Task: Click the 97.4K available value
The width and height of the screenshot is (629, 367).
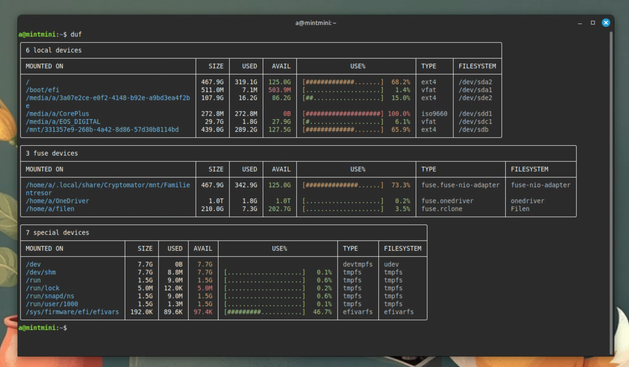Action: [203, 312]
